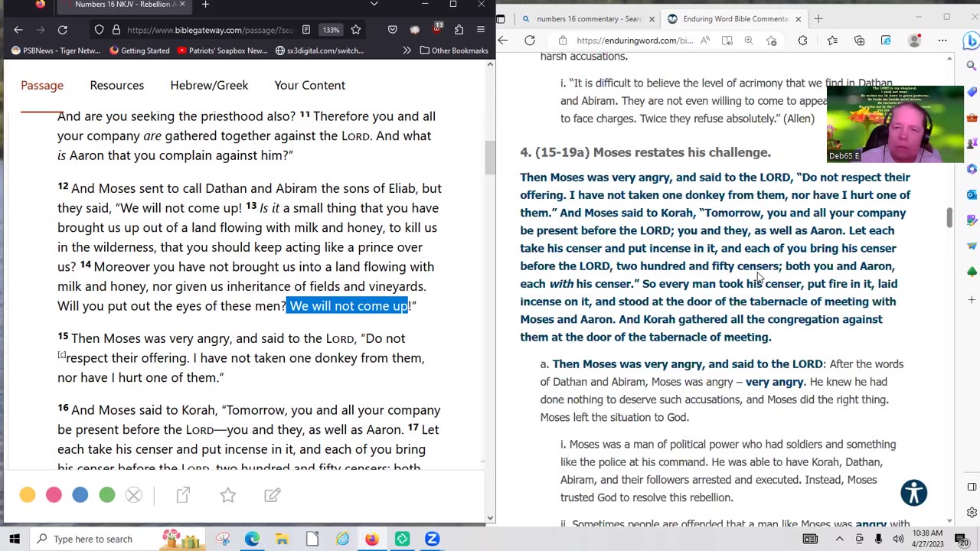Click the Edge zoom magnifier icon

pos(749,41)
